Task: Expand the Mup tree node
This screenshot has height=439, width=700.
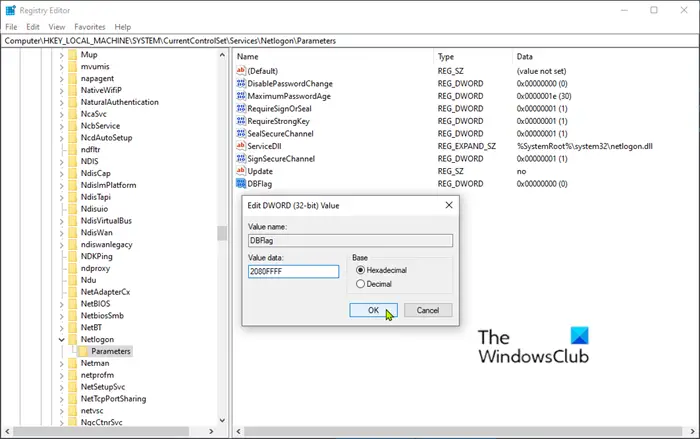Action: [62, 55]
